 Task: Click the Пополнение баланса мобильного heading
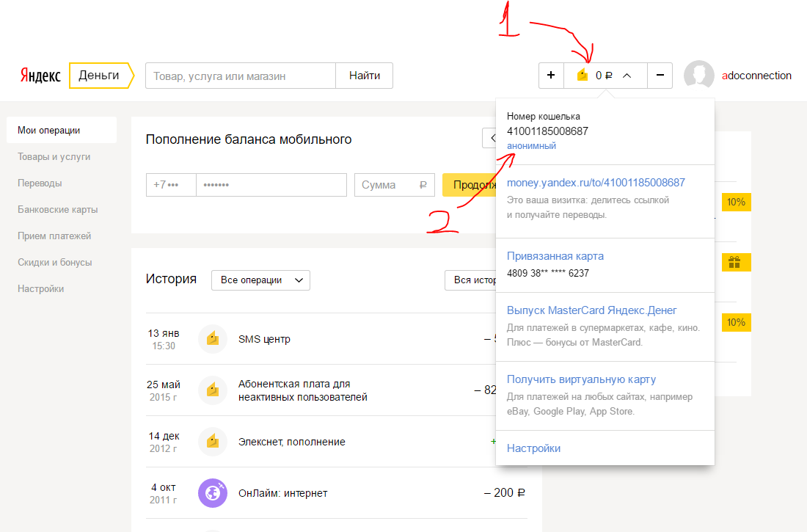(x=249, y=139)
